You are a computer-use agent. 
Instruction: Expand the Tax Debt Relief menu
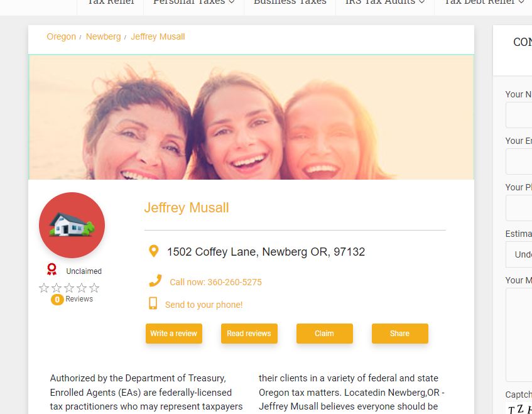tap(484, 2)
